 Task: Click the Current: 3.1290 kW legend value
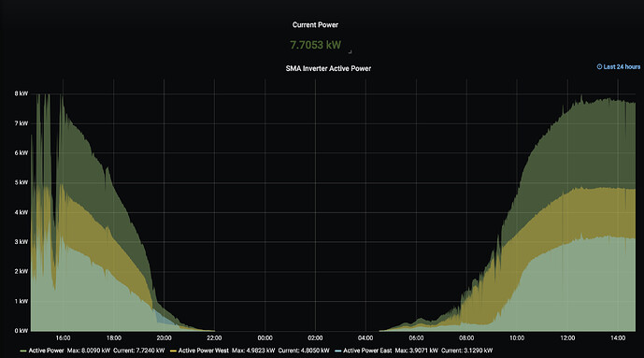pos(467,351)
